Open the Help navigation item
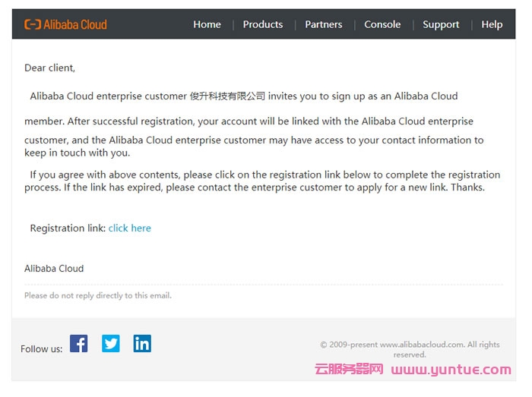Viewport: 532px width, 397px height. click(492, 24)
